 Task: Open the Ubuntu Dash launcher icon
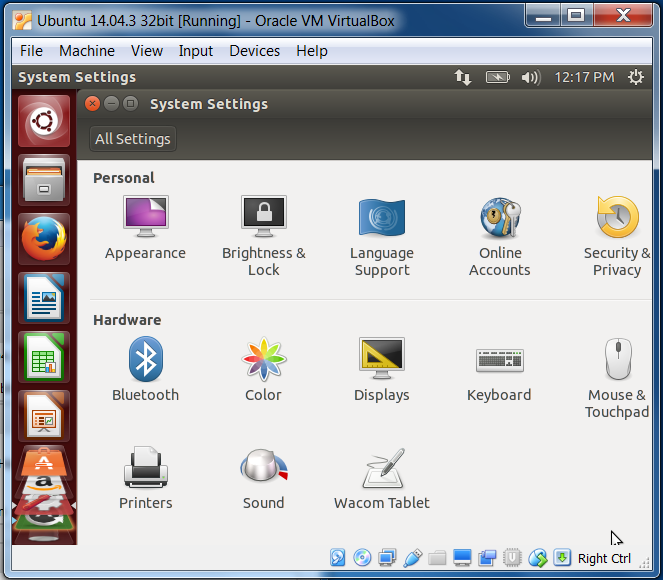coord(44,121)
